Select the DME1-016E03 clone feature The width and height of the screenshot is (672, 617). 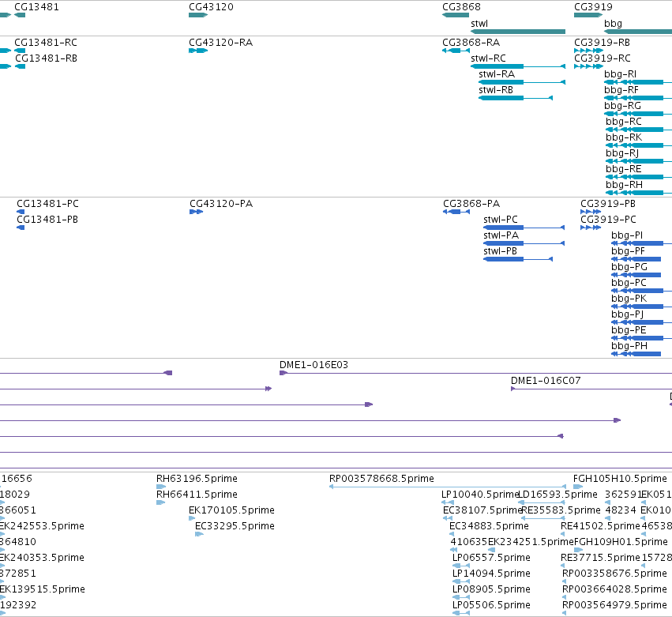click(475, 373)
